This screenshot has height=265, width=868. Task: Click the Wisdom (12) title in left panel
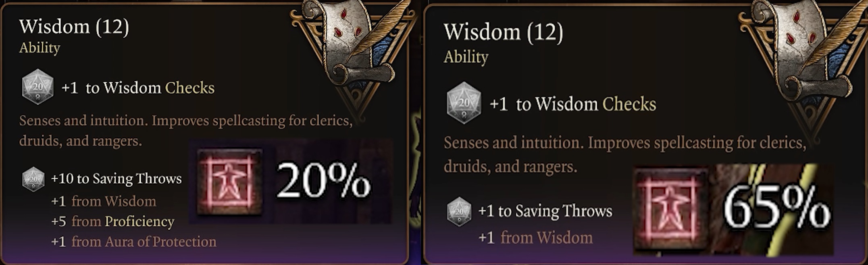[74, 27]
